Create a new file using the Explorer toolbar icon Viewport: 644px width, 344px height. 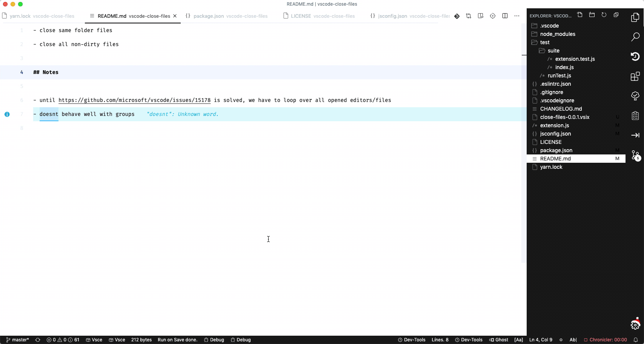[580, 15]
